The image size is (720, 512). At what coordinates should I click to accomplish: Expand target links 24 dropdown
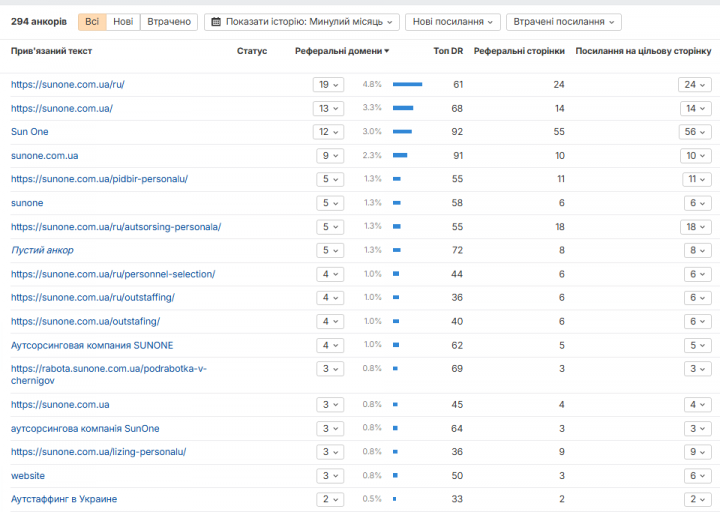point(695,84)
